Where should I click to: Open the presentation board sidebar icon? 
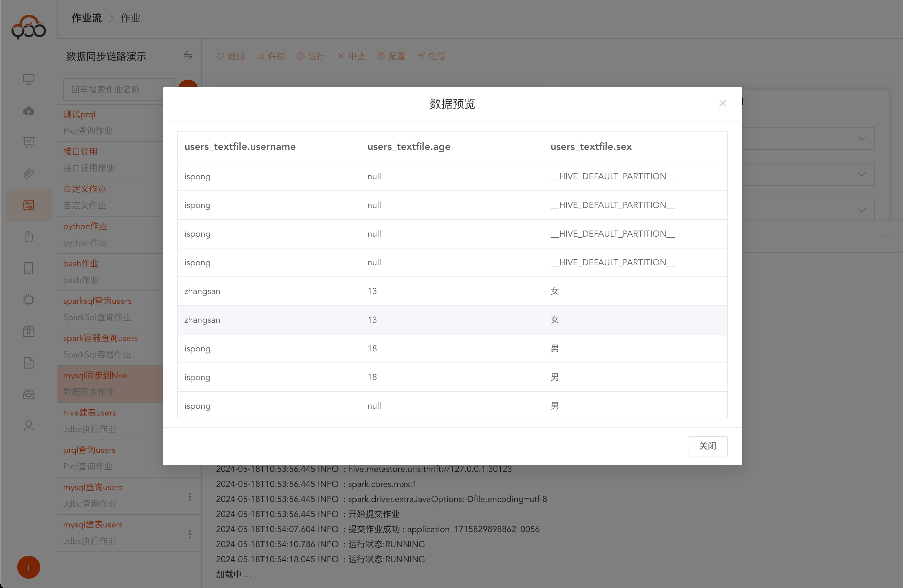29,142
